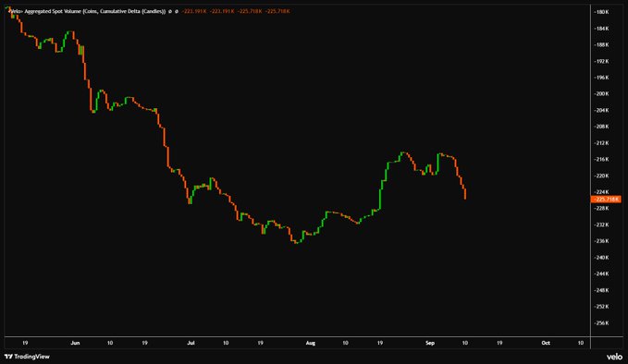The image size is (628, 364).
Task: Click the -244K price axis label
Action: pos(601,274)
